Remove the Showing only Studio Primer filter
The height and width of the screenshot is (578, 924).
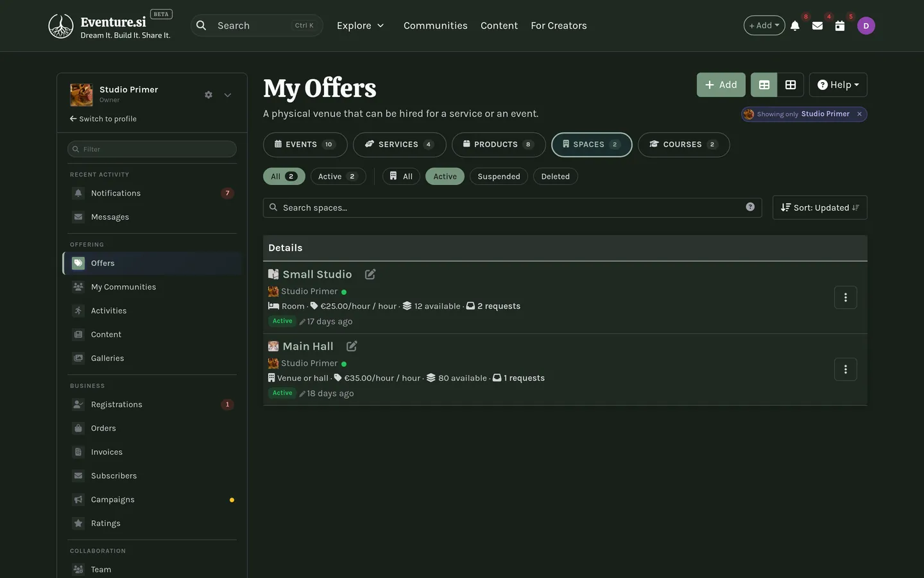[x=859, y=114]
